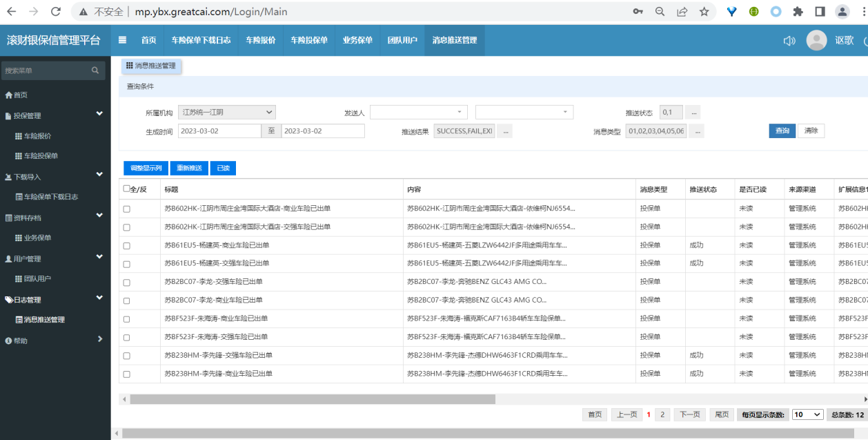
Task: Click the share page icon in address bar
Action: [x=682, y=12]
